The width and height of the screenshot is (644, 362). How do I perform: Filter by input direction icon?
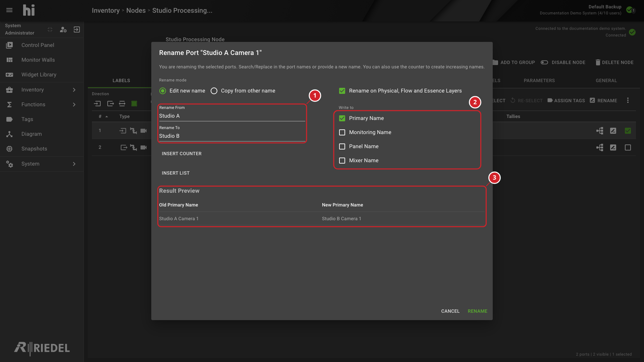click(97, 104)
